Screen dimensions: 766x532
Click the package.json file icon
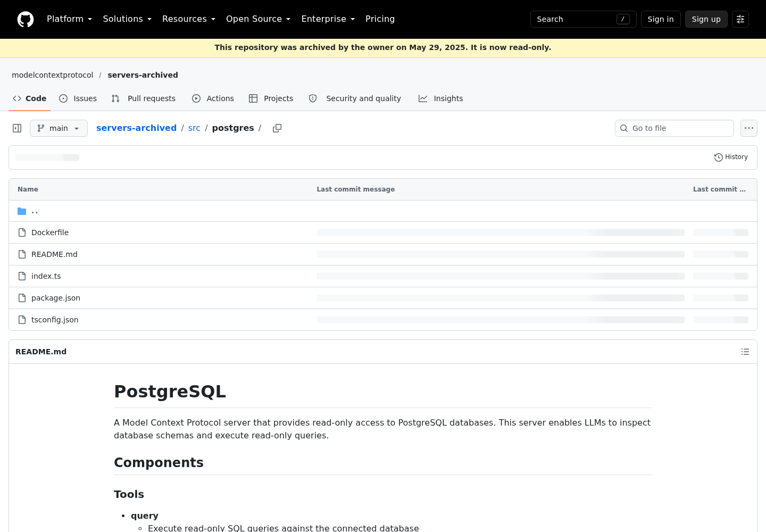[22, 298]
